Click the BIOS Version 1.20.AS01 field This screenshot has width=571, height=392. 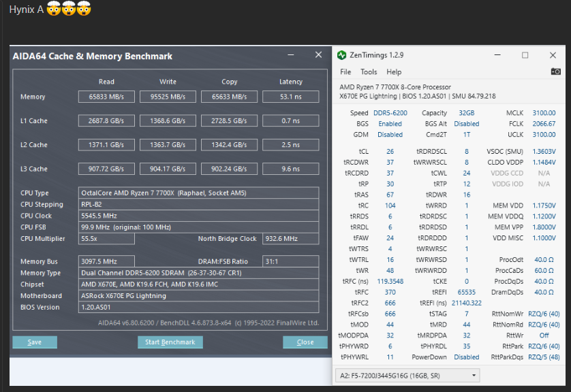[x=198, y=308]
